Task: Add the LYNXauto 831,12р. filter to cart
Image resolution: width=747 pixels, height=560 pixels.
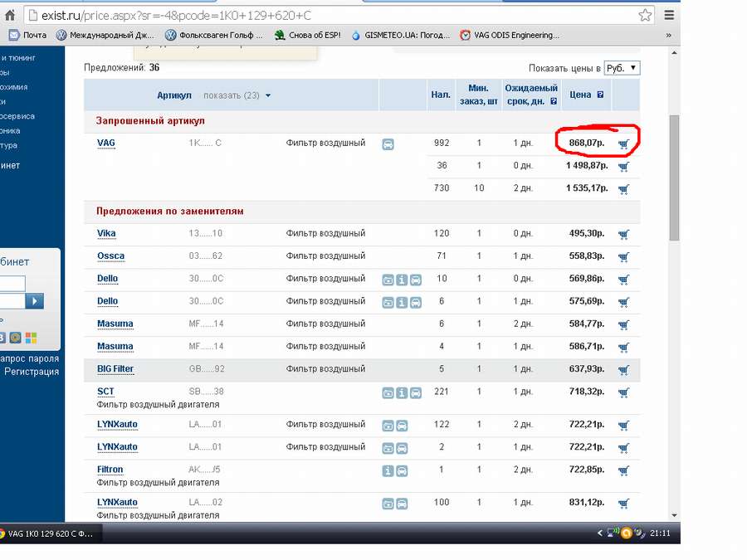Action: pyautogui.click(x=623, y=504)
